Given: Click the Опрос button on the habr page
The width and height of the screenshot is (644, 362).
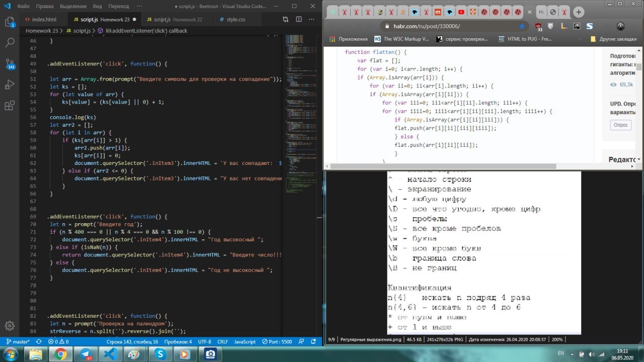Looking at the screenshot, I should [x=621, y=124].
